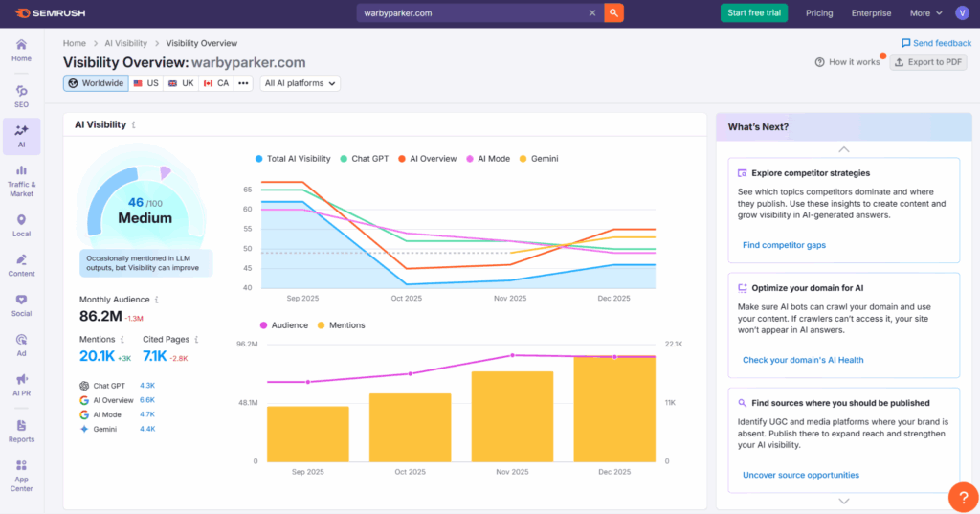Open the Reports sidebar section
This screenshot has width=980, height=514.
[21, 432]
